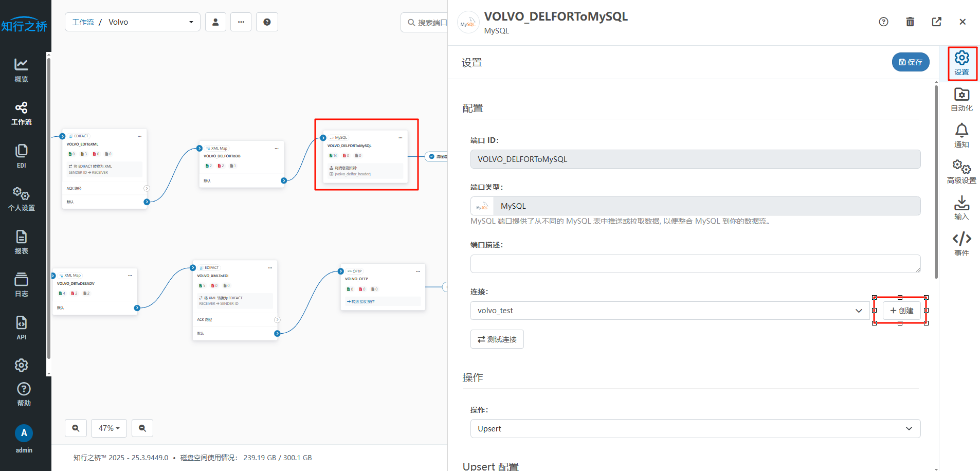Open port in new window icon
The image size is (980, 471).
[x=936, y=22]
